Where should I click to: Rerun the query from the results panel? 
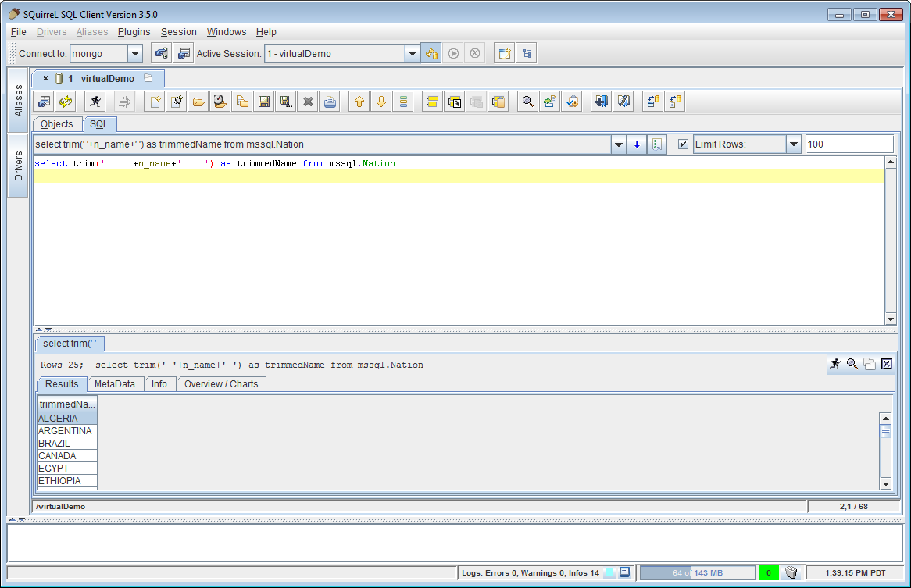(835, 364)
